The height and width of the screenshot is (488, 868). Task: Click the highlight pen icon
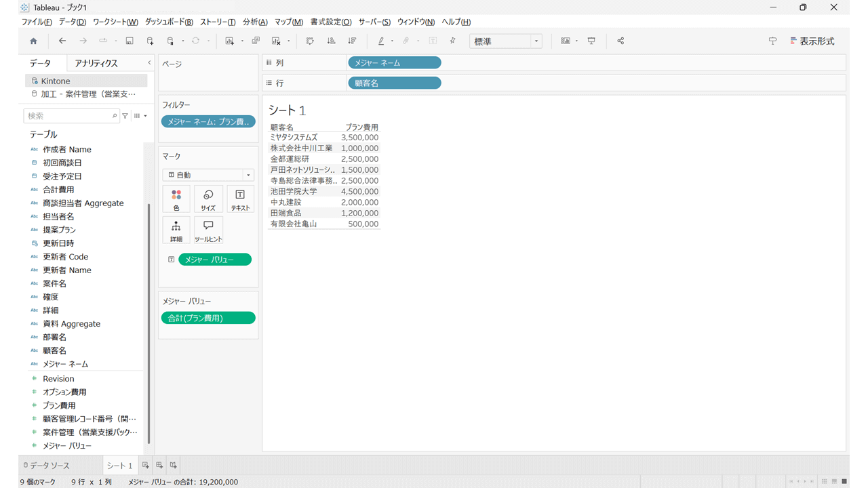click(x=381, y=41)
